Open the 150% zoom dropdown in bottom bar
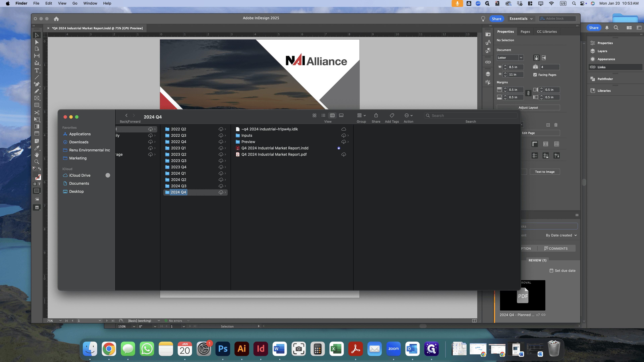The width and height of the screenshot is (644, 362). coord(134,326)
